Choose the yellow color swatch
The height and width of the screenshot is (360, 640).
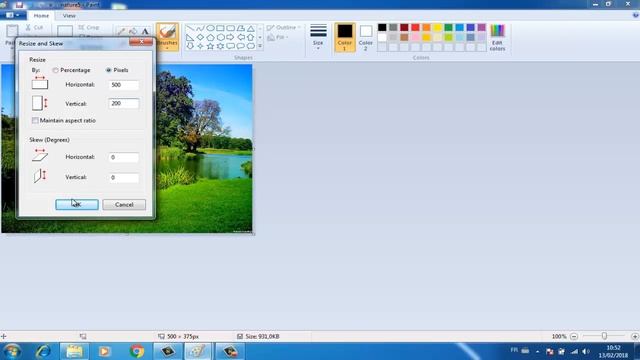tap(437, 27)
